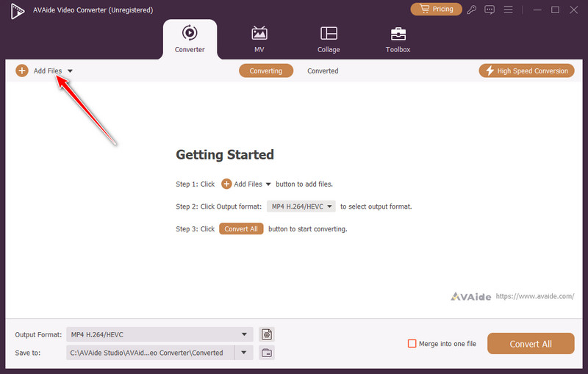Open the save folder icon
This screenshot has height=374, width=588.
click(x=267, y=353)
